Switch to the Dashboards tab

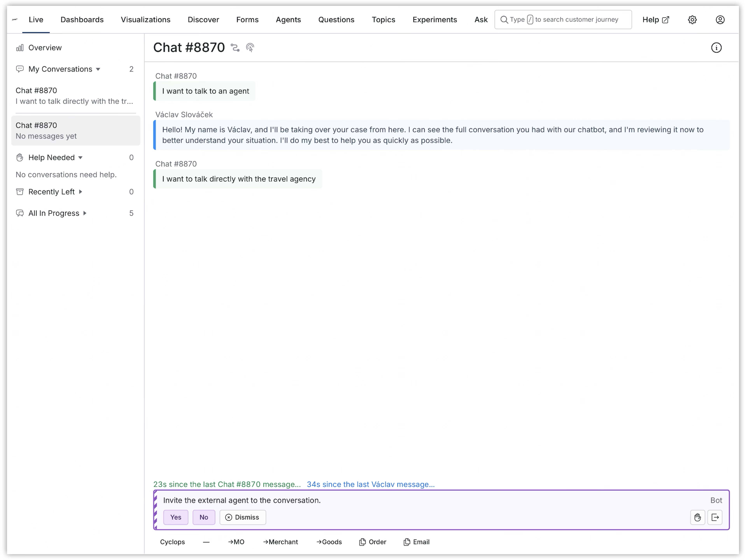tap(82, 20)
